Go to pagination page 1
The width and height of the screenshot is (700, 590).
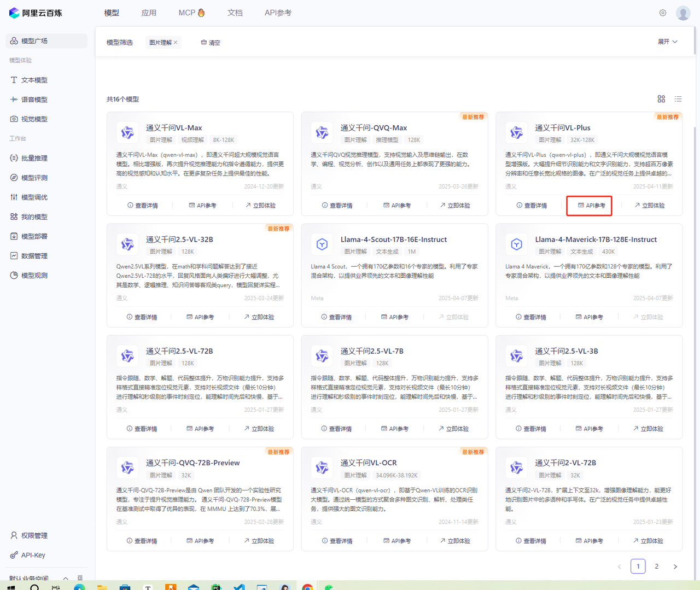click(x=638, y=566)
